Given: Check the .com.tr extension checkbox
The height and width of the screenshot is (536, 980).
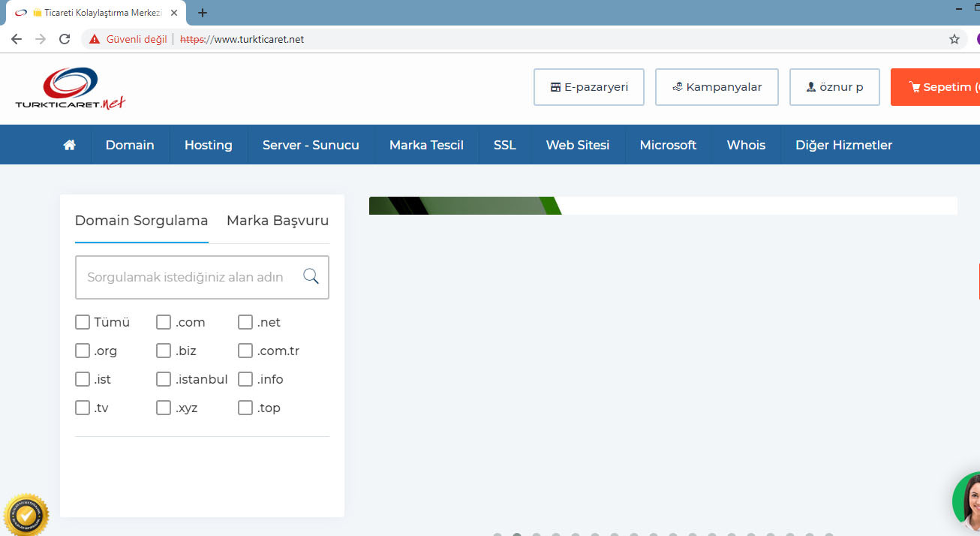Looking at the screenshot, I should [245, 351].
